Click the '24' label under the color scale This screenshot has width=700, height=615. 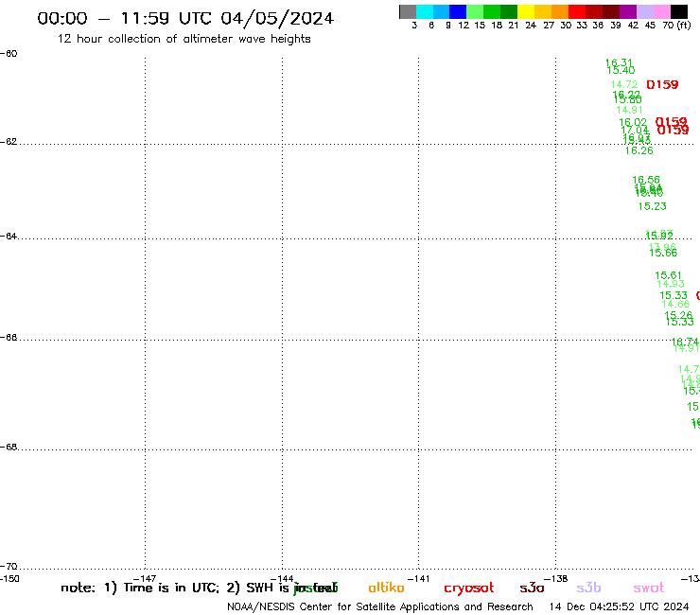pos(531,26)
